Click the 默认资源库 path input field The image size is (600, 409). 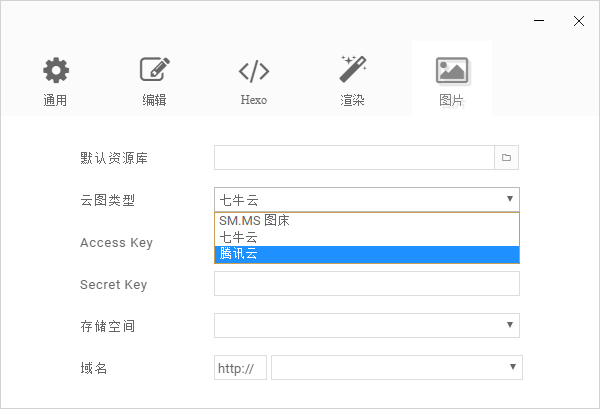[354, 158]
